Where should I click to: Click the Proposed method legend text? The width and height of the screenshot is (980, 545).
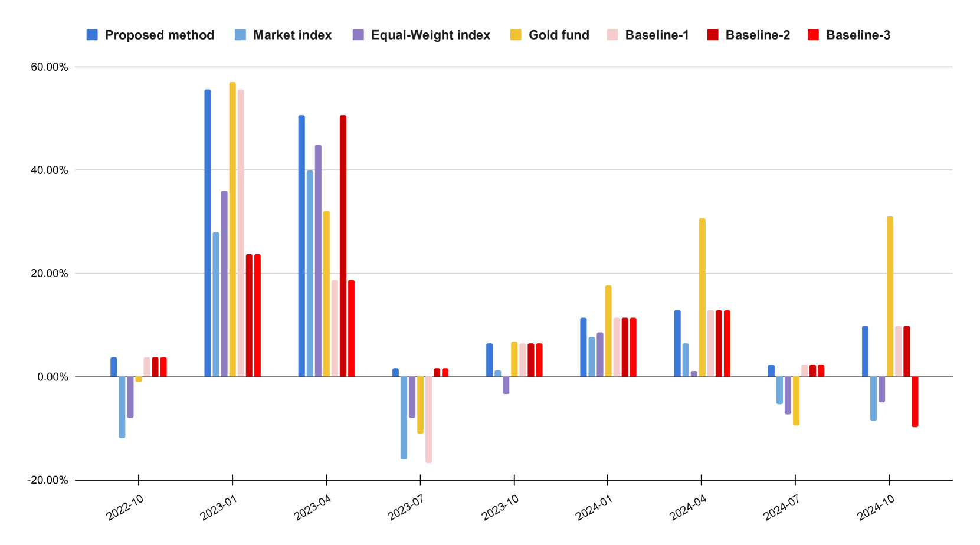pyautogui.click(x=159, y=35)
